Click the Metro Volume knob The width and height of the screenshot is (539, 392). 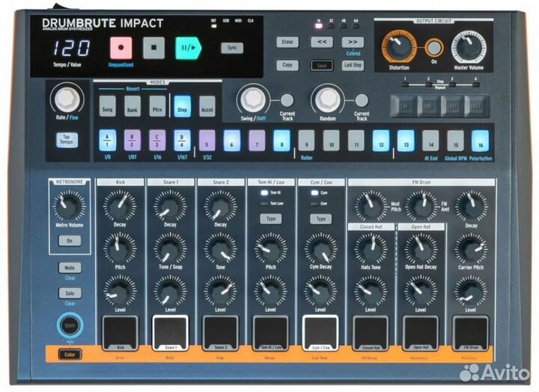point(69,206)
